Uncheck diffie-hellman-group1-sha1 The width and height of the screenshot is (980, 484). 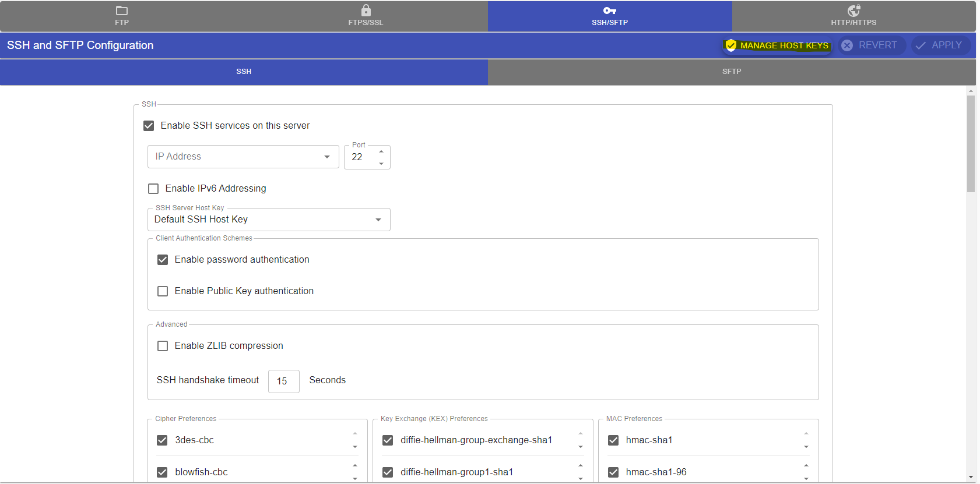(388, 472)
